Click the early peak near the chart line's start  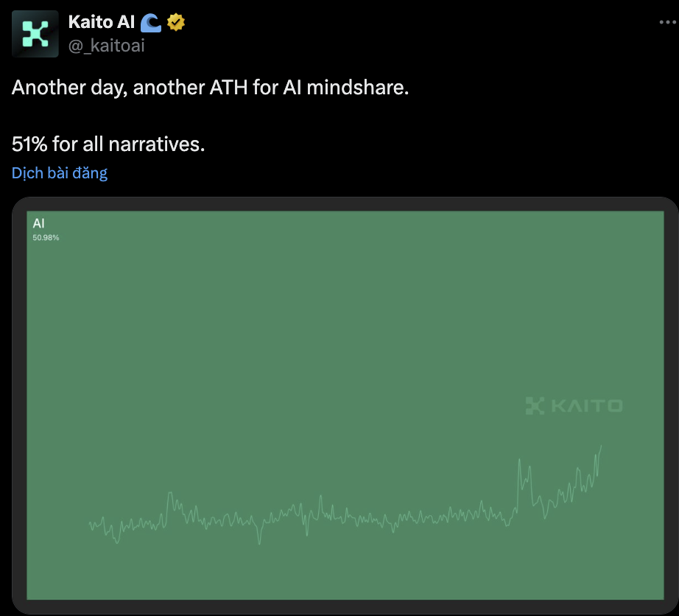pos(170,494)
